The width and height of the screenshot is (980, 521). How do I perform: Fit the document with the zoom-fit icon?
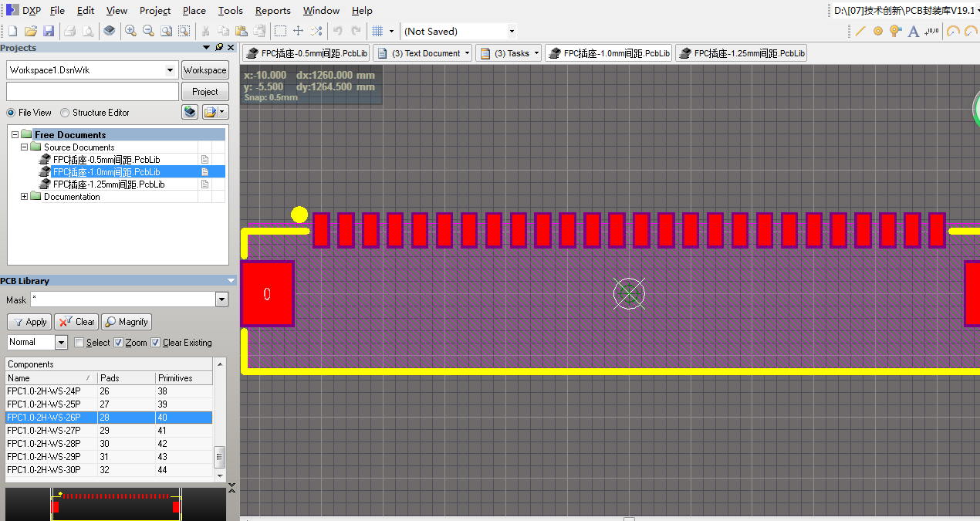[x=166, y=31]
